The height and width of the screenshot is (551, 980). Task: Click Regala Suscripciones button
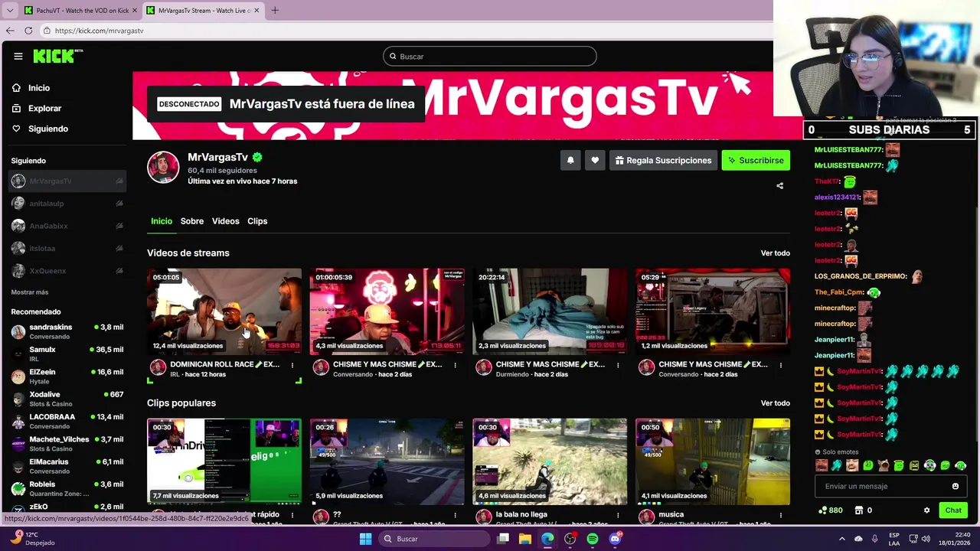(664, 160)
